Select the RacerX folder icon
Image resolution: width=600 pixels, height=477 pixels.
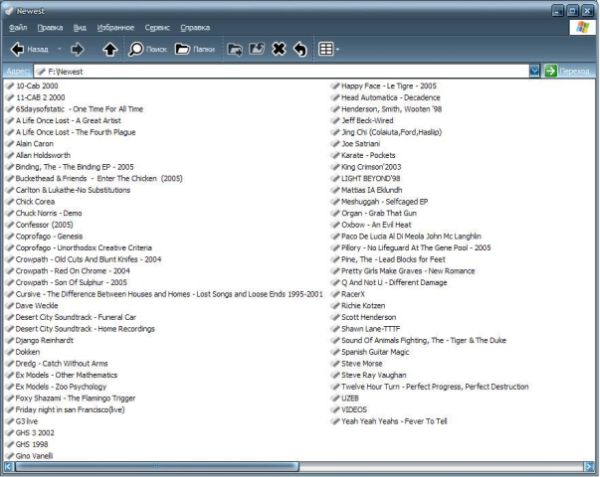pos(336,294)
